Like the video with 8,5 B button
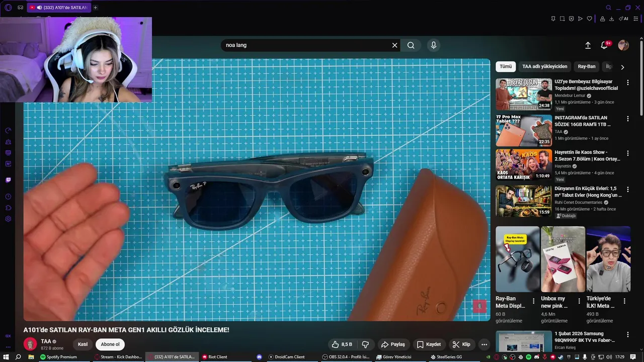Image resolution: width=644 pixels, height=362 pixels. tap(342, 344)
